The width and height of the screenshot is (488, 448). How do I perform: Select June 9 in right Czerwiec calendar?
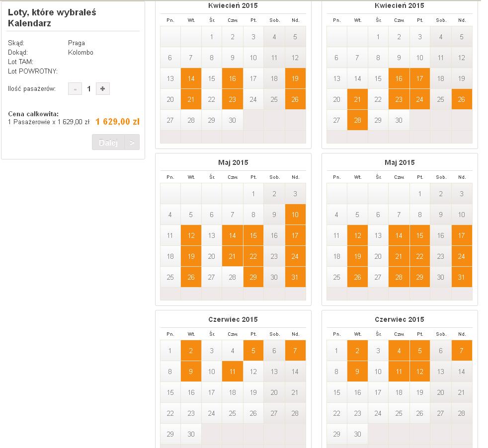(358, 372)
